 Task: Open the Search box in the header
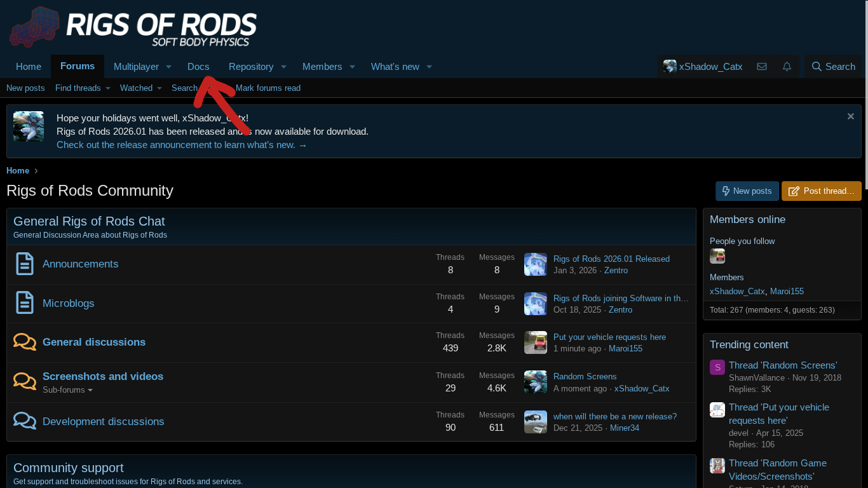pos(833,67)
